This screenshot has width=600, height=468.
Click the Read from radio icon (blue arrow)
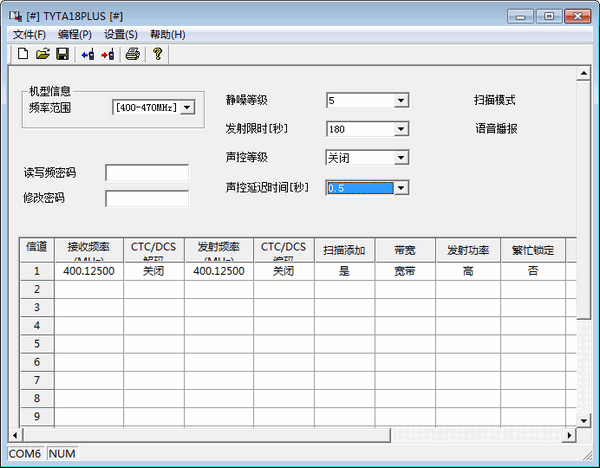click(87, 54)
